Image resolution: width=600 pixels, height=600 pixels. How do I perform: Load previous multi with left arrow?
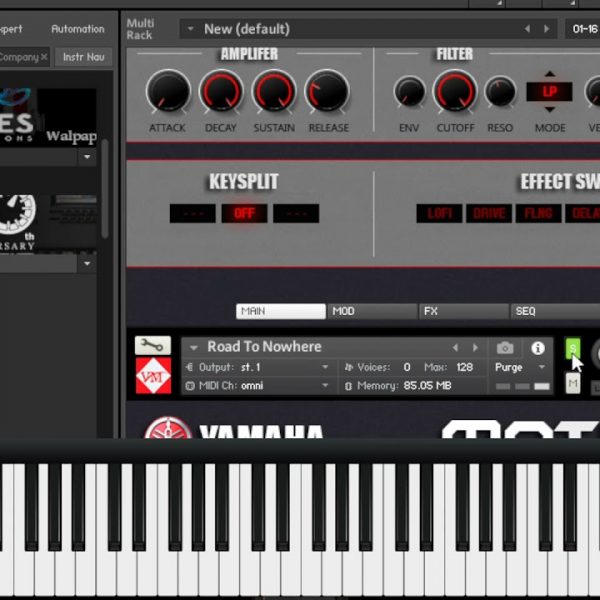(x=528, y=29)
